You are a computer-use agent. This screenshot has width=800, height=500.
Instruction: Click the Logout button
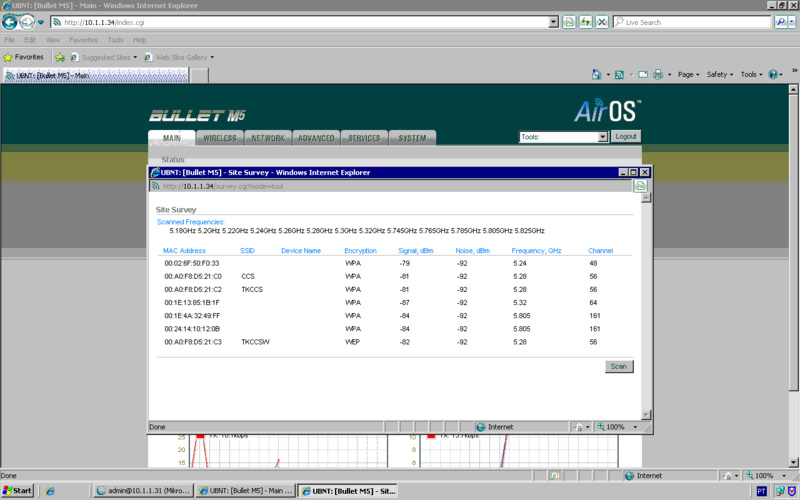(x=626, y=137)
